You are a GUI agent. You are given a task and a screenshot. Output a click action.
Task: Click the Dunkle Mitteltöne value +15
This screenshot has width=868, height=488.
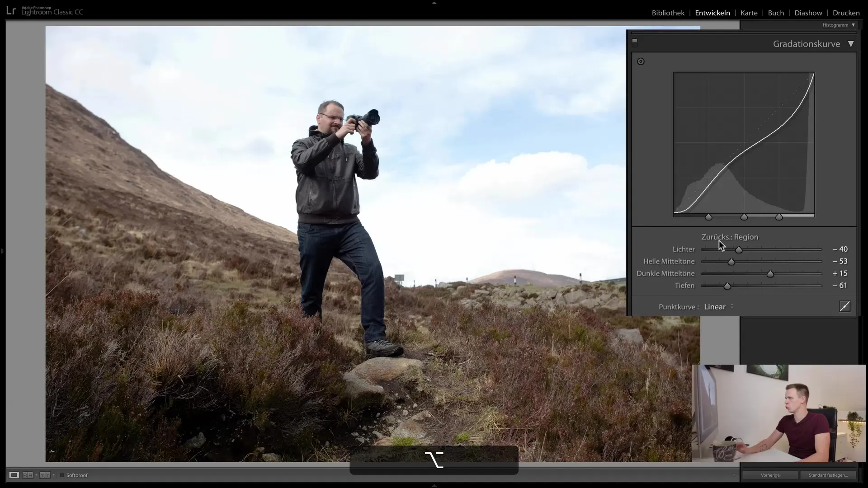point(840,273)
